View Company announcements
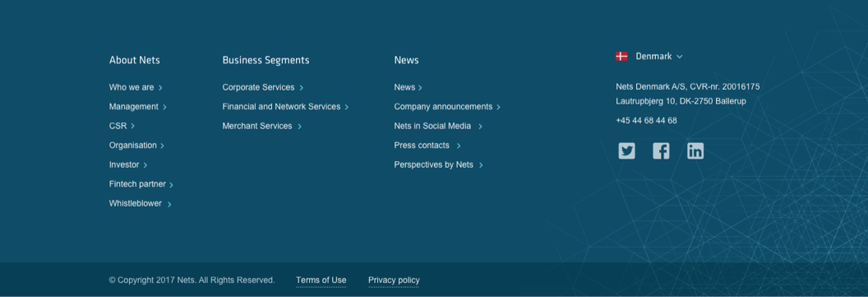The height and width of the screenshot is (297, 868). 443,106
